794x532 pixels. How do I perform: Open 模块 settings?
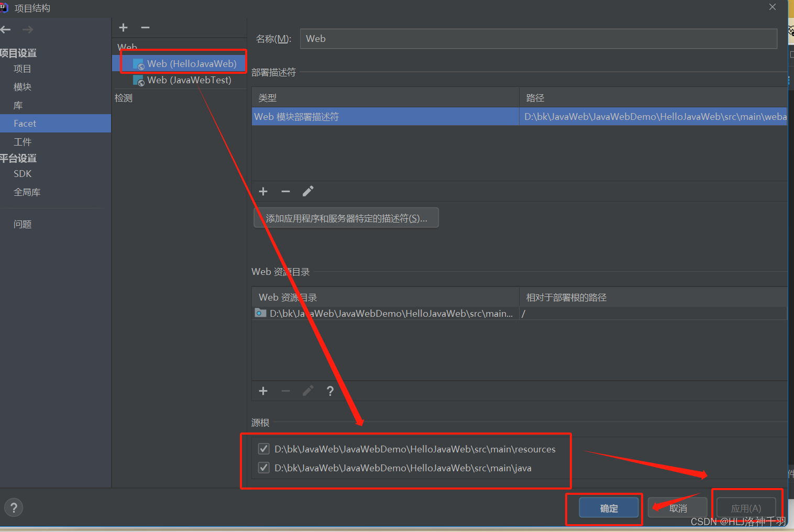click(23, 87)
